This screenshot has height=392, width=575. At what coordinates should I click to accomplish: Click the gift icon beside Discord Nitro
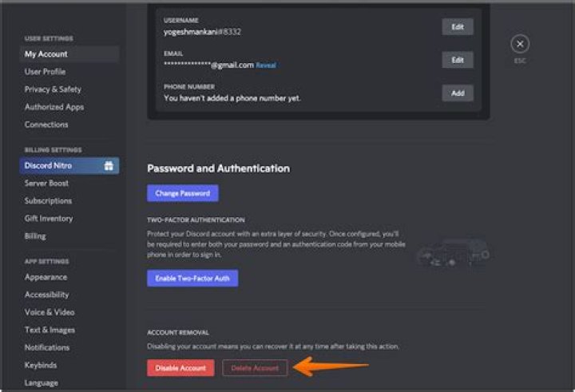point(109,166)
